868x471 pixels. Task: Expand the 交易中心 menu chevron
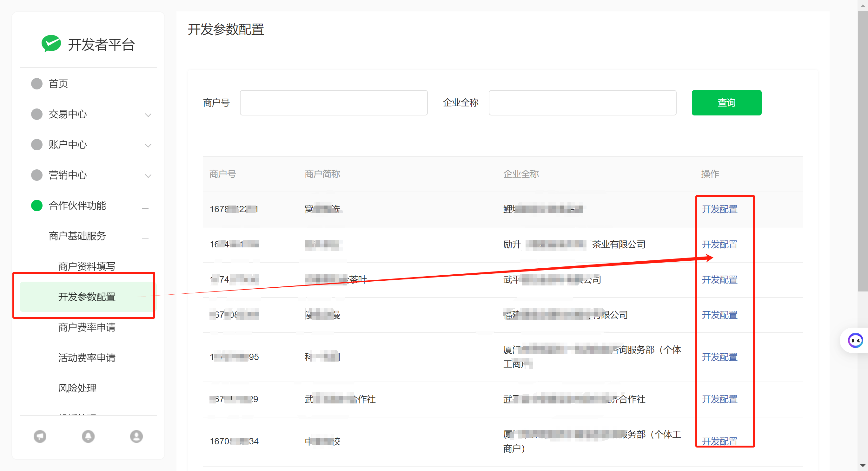coord(148,115)
